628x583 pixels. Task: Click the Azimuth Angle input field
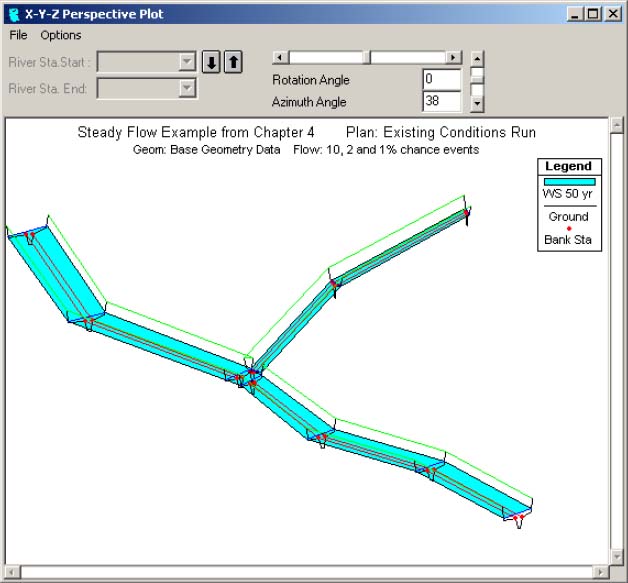tap(441, 101)
